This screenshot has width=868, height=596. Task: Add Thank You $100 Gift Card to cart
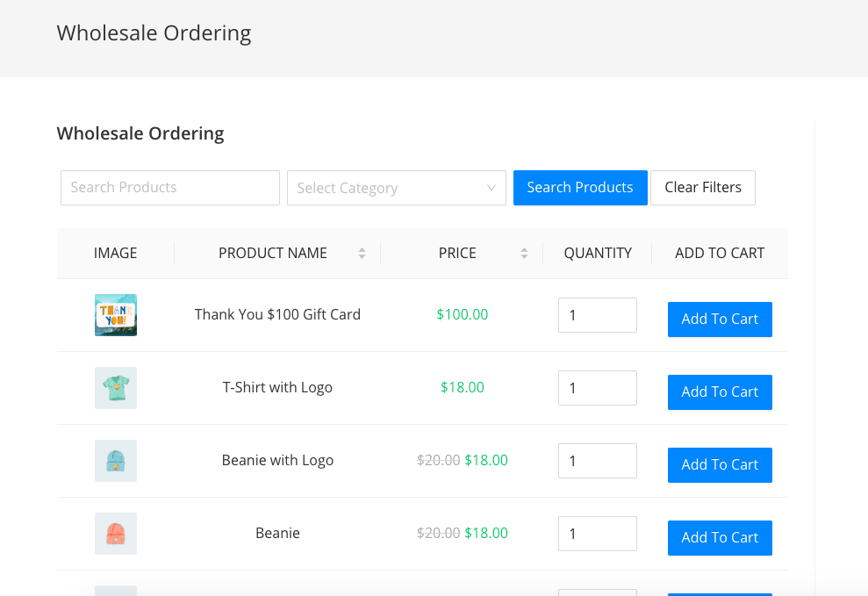[x=720, y=320]
